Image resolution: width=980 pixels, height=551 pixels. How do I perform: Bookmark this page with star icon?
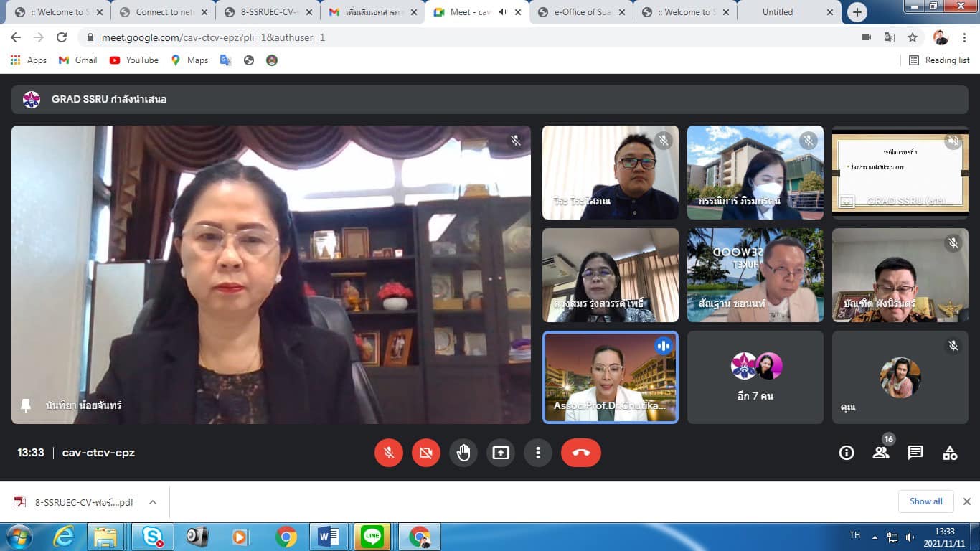pyautogui.click(x=912, y=37)
